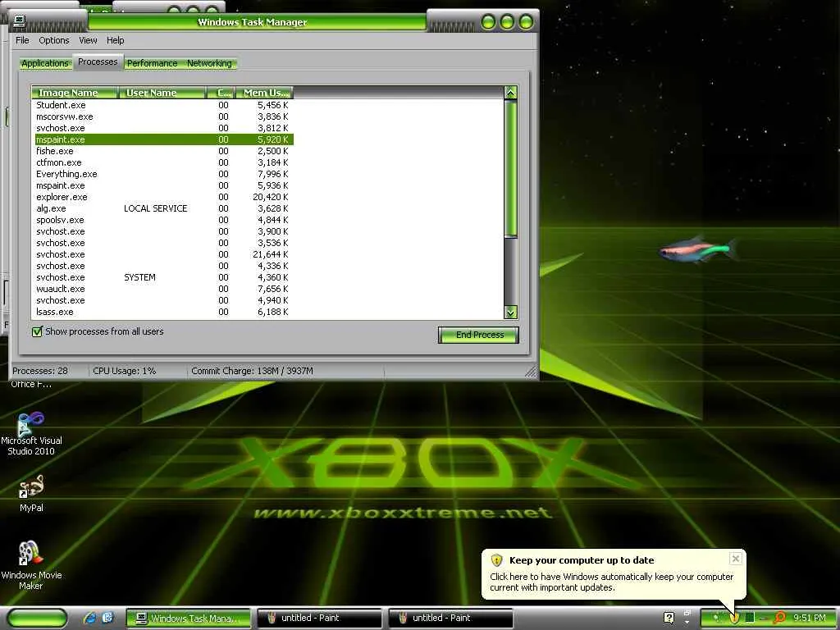Click the process list scroll down arrow
The width and height of the screenshot is (840, 630).
[x=510, y=313]
